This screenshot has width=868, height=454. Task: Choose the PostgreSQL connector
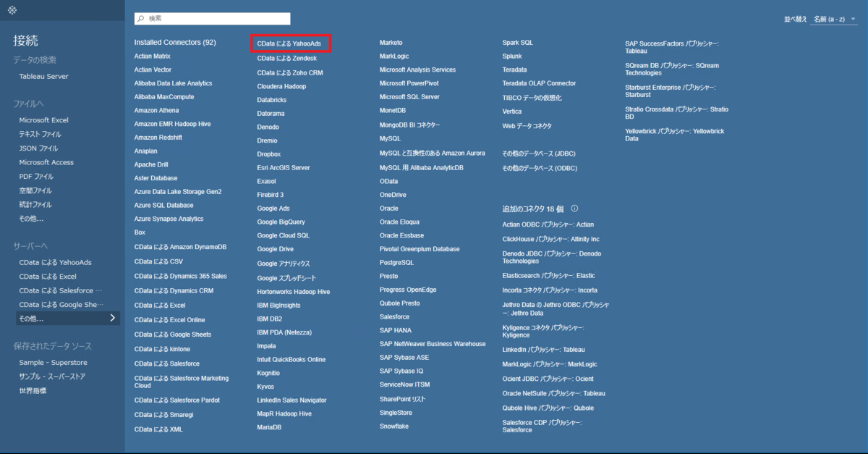click(397, 263)
